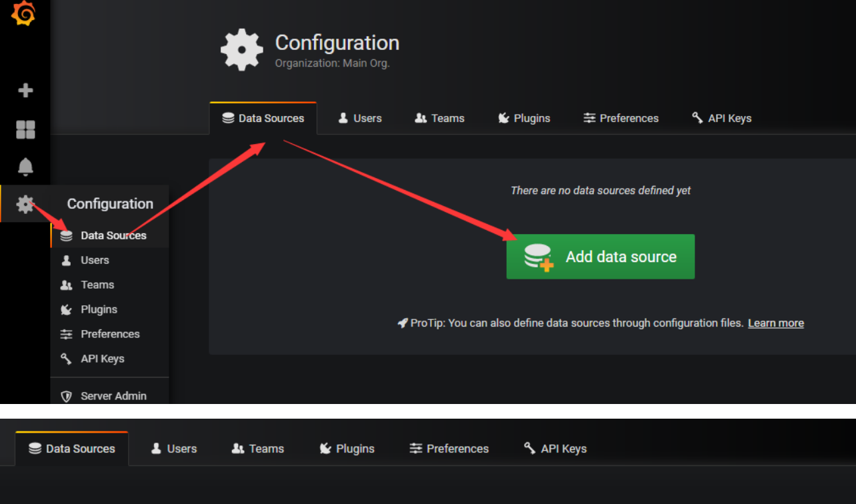Click the ProTip configuration files text
The image size is (856, 504).
pyautogui.click(x=577, y=323)
